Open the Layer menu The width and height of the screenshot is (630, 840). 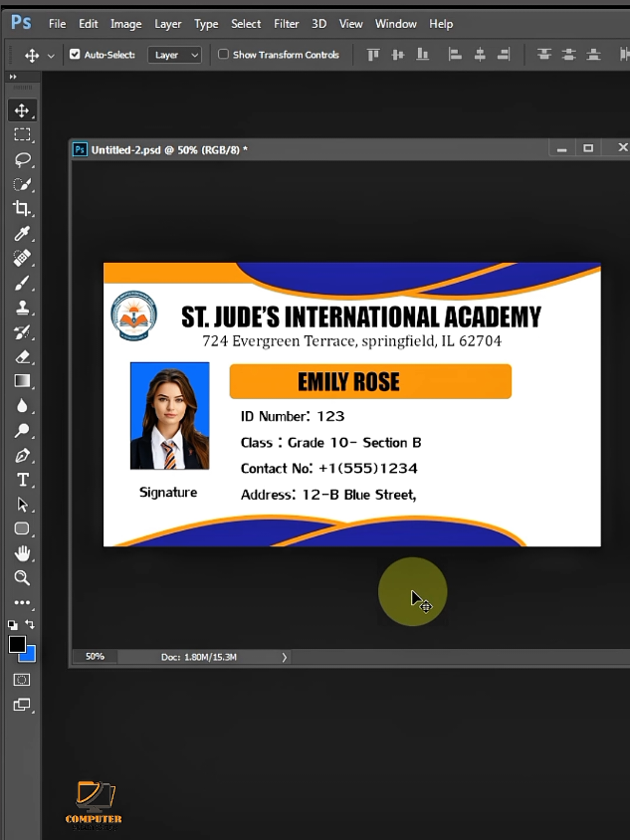pos(167,24)
